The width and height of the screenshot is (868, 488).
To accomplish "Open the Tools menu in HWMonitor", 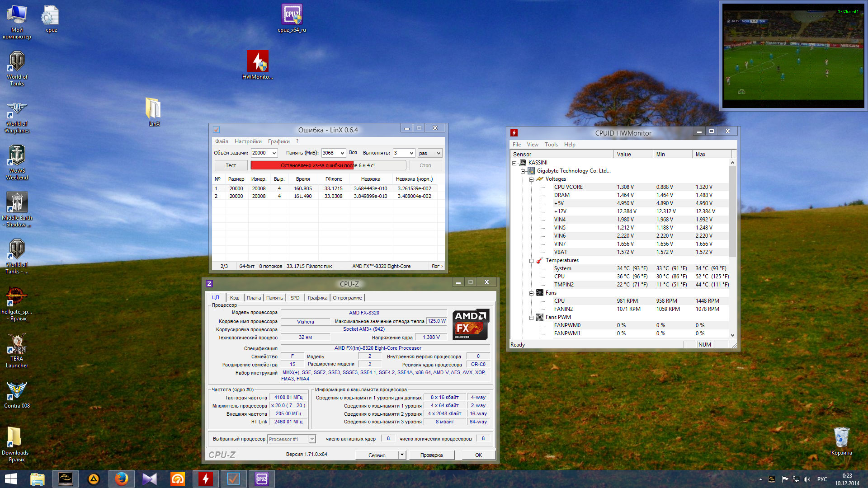I will point(551,145).
